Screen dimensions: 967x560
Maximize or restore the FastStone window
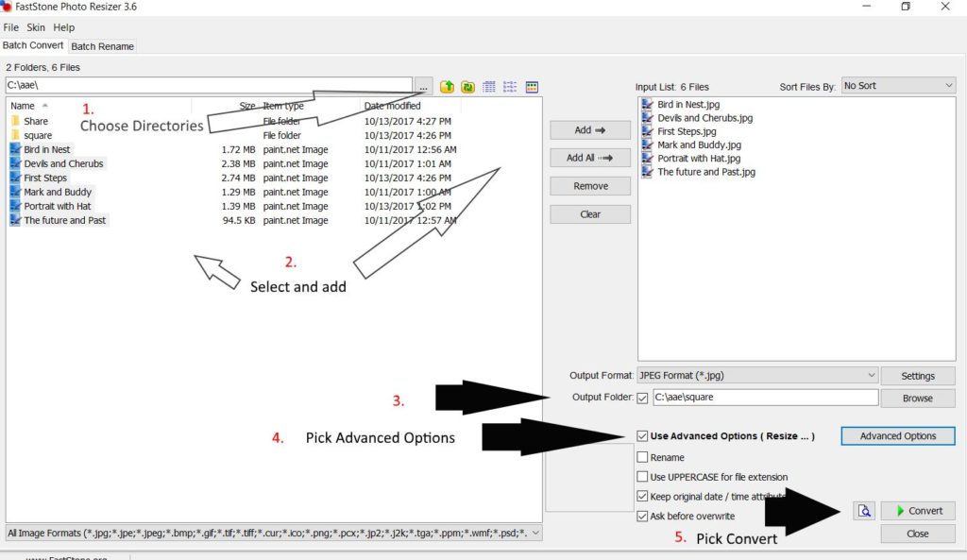(x=906, y=7)
